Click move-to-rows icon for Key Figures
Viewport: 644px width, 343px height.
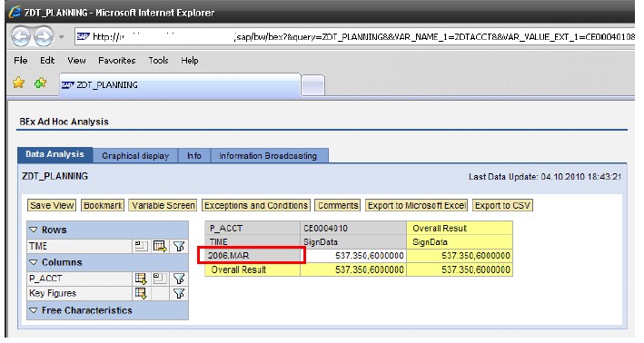(141, 293)
